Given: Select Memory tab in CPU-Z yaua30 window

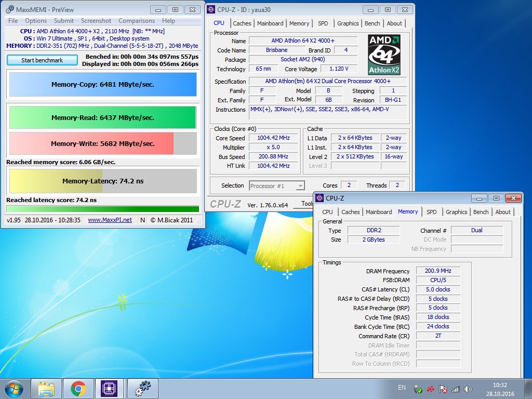Looking at the screenshot, I should 299,23.
